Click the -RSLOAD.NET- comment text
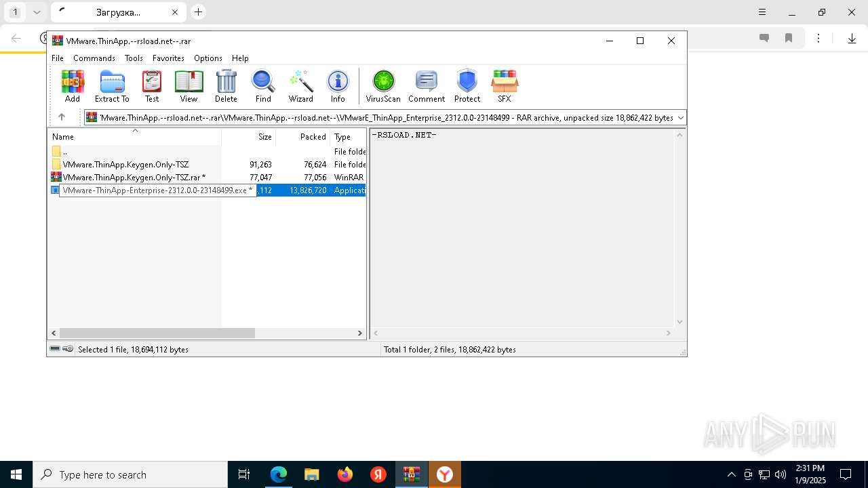 tap(404, 135)
